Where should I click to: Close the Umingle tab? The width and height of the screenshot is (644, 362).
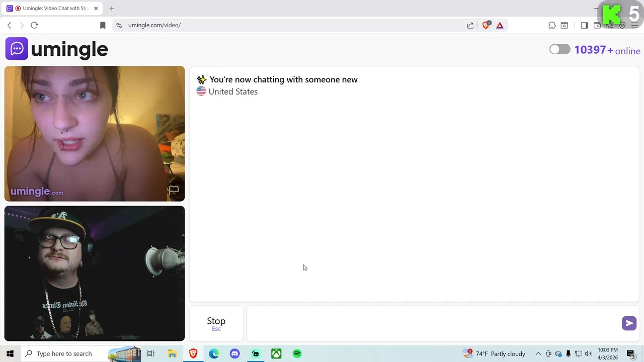(x=96, y=8)
